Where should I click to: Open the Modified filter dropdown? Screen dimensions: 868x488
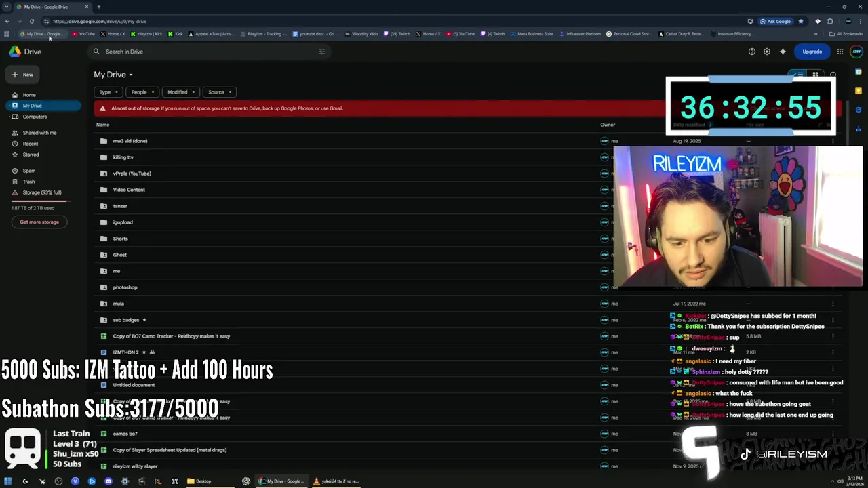click(x=181, y=92)
